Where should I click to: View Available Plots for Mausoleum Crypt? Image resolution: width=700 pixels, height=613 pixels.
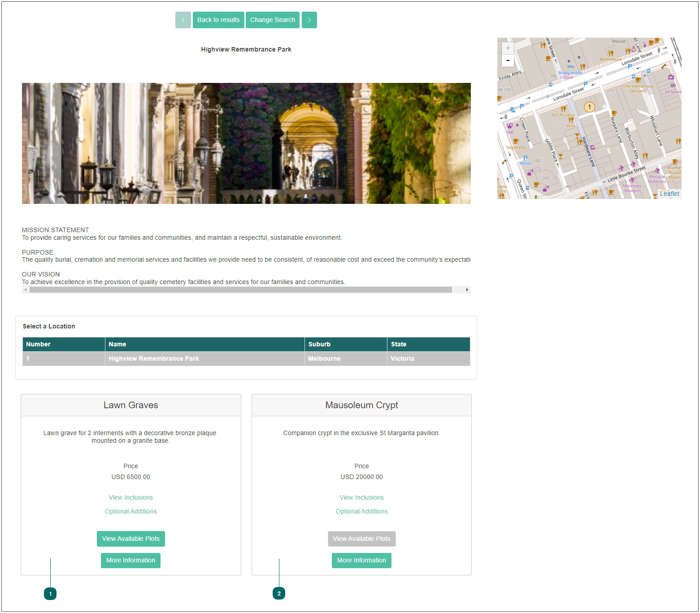361,539
